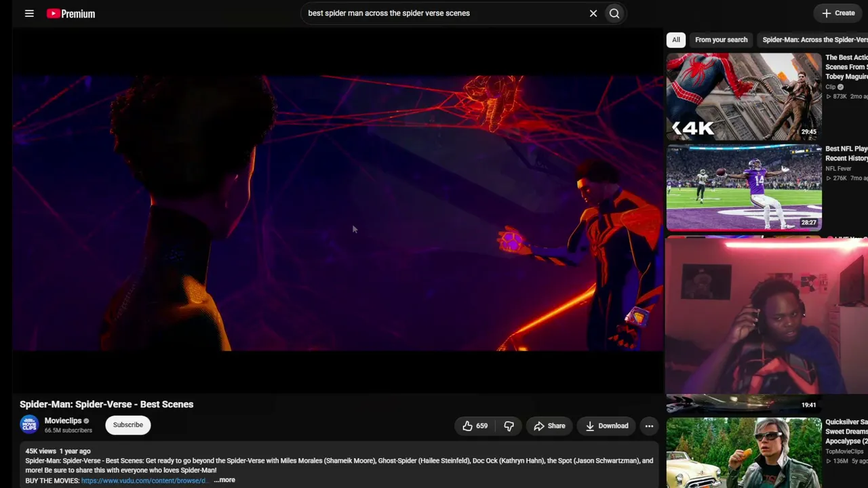Open the Quicksilver video thumbnail
This screenshot has width=868, height=488.
(744, 453)
